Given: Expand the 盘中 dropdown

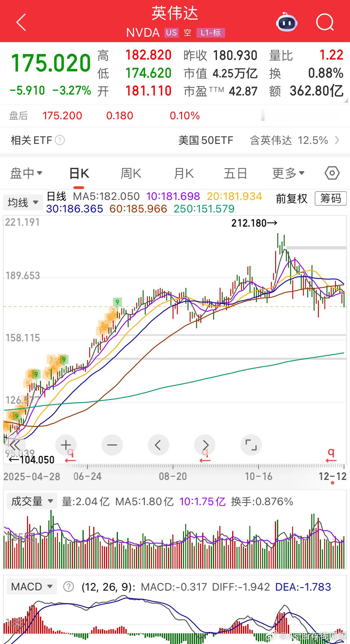Looking at the screenshot, I should point(26,173).
